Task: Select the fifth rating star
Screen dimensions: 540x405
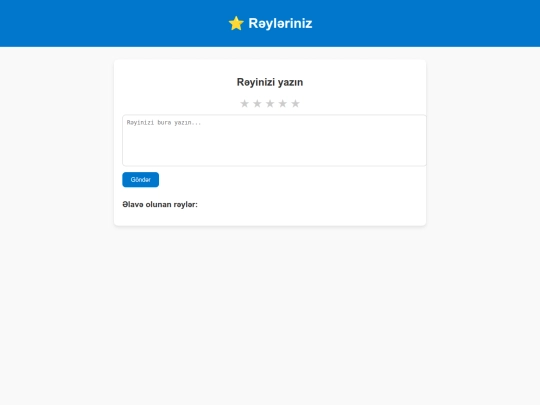Action: 295,103
